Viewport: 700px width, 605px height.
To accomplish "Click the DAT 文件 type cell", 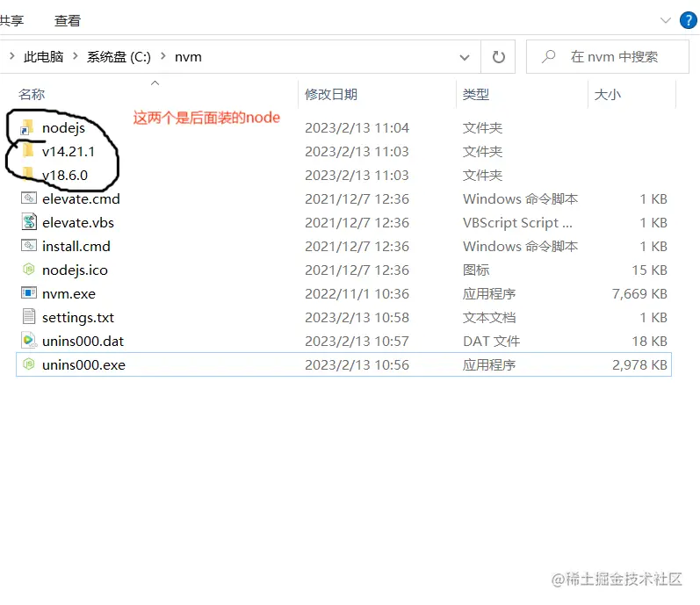I will pyautogui.click(x=491, y=342).
